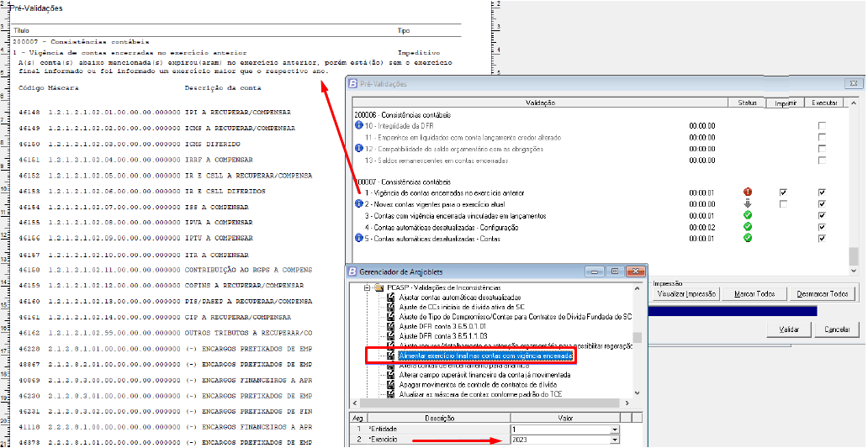Viewport: 868px width, 448px height.
Task: Toggle Imprimir checkbox for Vigência de contas encerradas
Action: pos(784,192)
